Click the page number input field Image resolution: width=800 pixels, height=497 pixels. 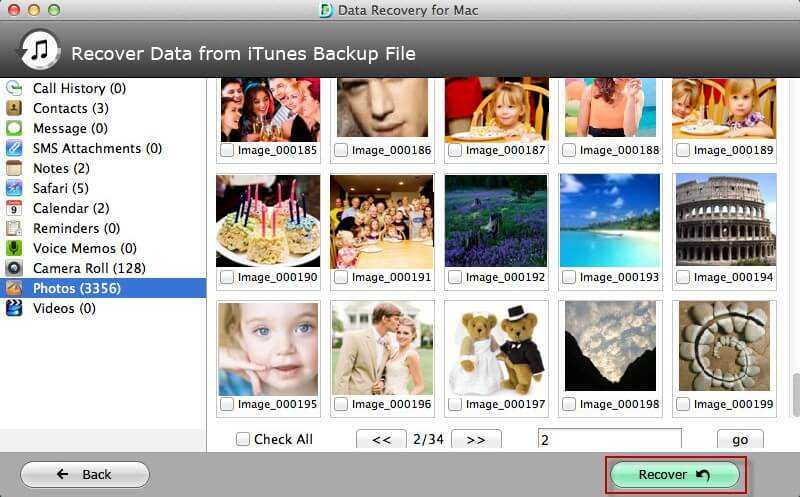point(610,439)
